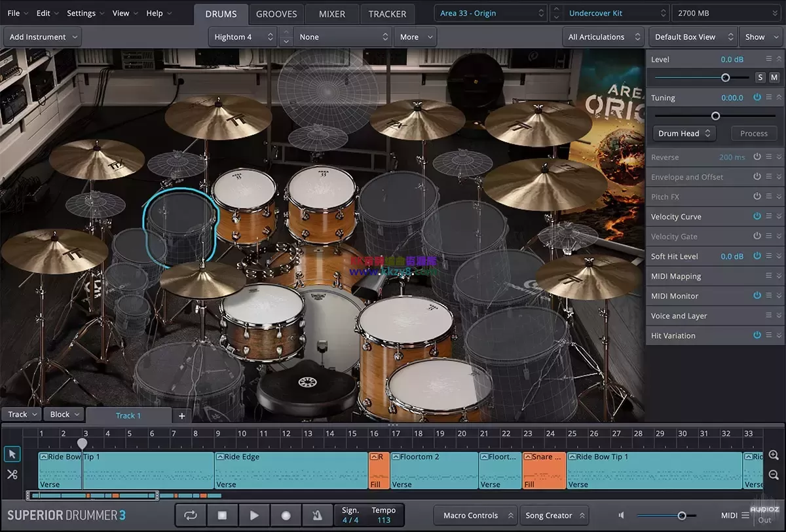Open the Undercover Kit preset dropdown
Viewport: 786px width, 532px height.
[x=616, y=13]
